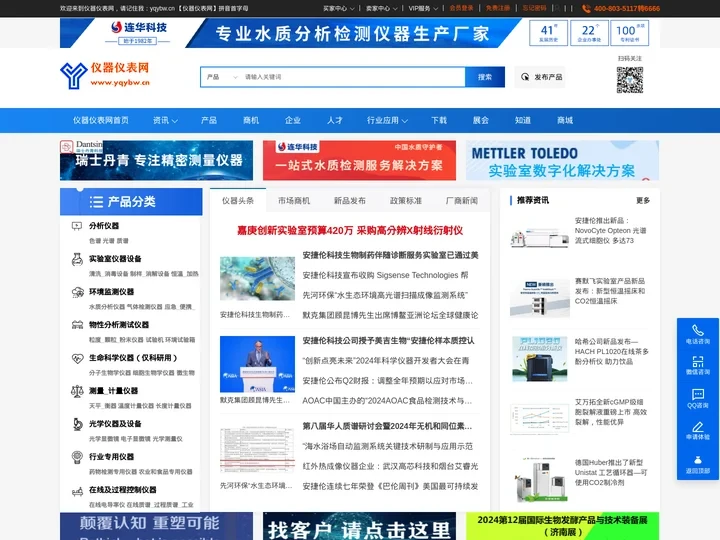This screenshot has height=540, width=720.
Task: Click the phone icon beside 400-803-5117
Action: (x=586, y=8)
